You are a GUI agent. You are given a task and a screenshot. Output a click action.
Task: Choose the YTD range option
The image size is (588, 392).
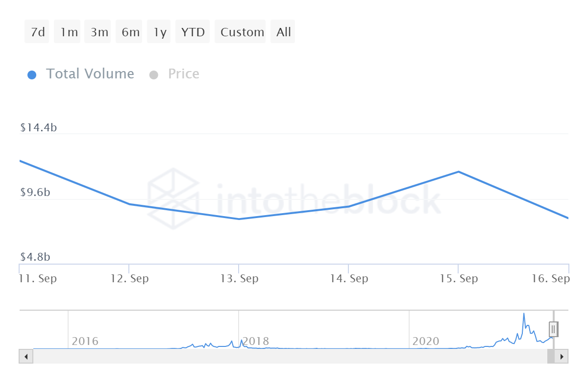193,32
